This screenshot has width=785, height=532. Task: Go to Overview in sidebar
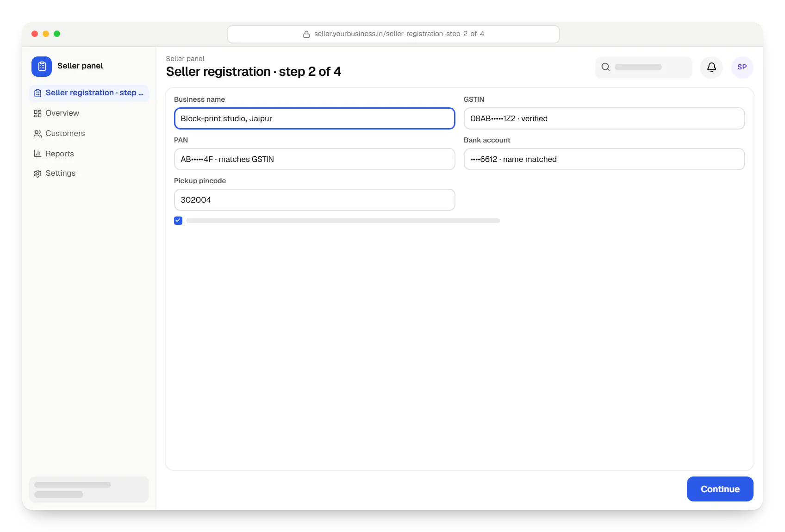pos(89,113)
